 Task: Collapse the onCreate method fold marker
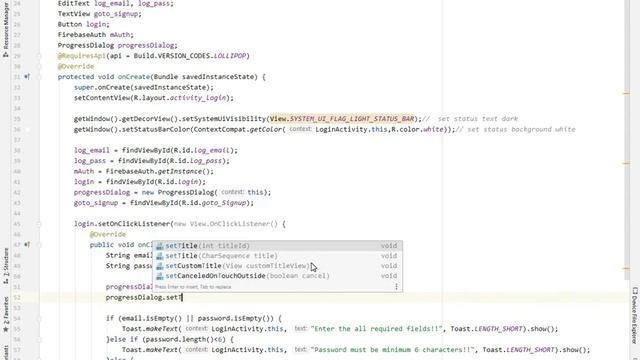click(x=39, y=77)
